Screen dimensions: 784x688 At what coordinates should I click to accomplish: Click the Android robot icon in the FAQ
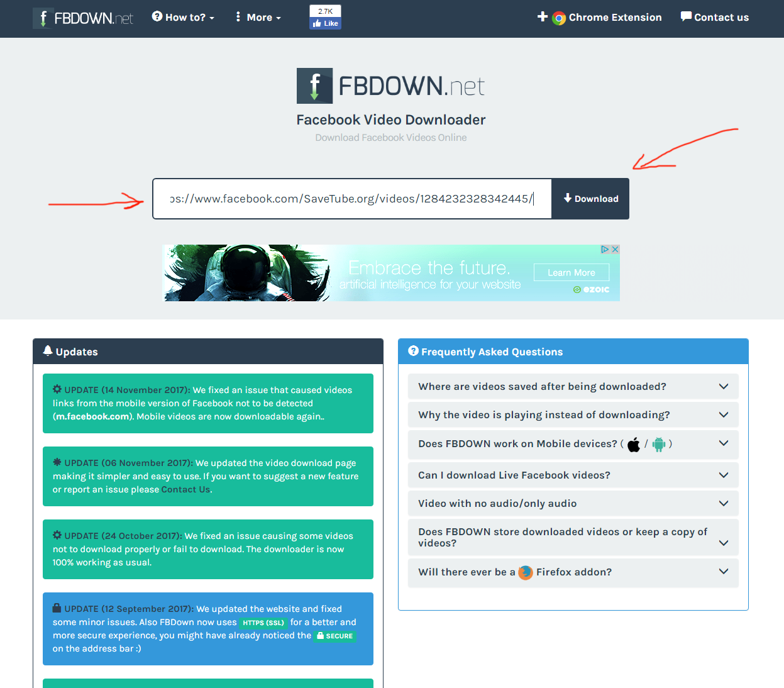(658, 445)
